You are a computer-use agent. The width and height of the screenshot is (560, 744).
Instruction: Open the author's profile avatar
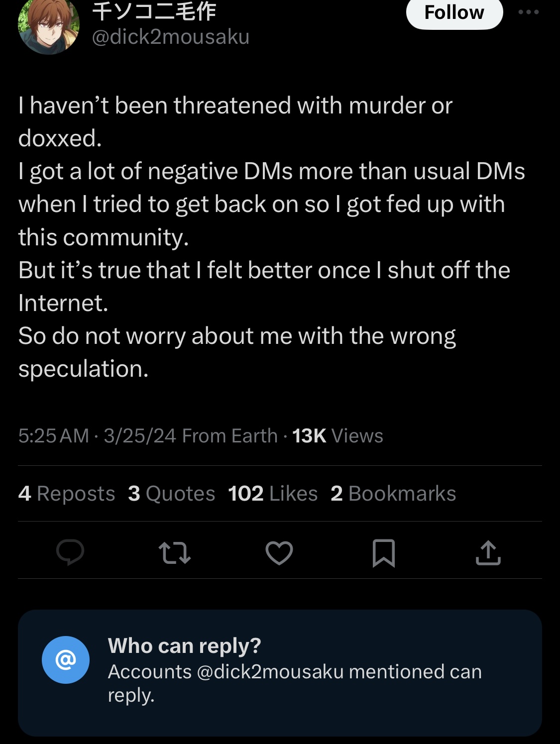coord(49,26)
